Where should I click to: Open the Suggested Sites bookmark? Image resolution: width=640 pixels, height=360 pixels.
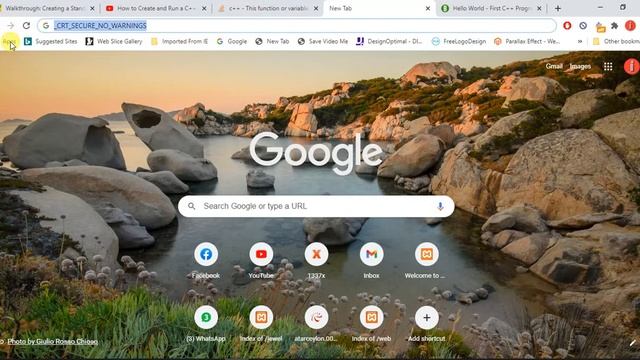(51, 42)
